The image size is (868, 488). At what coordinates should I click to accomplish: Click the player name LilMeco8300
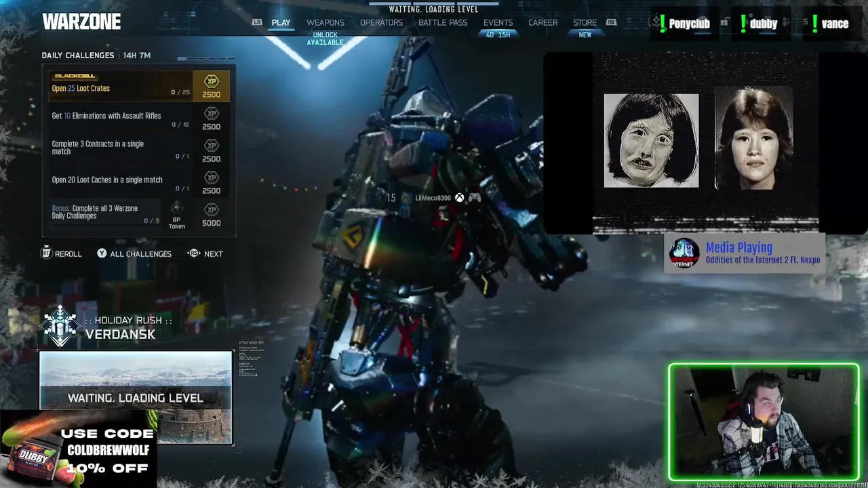tap(433, 198)
